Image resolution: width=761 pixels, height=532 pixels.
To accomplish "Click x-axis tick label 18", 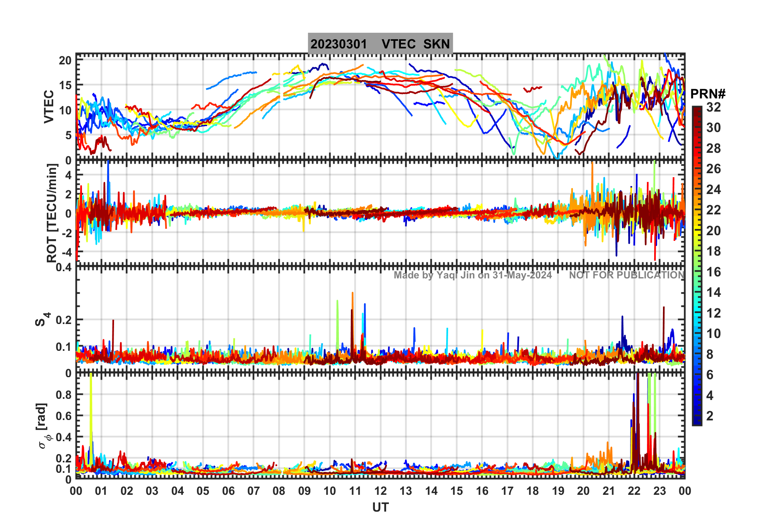I will (533, 491).
